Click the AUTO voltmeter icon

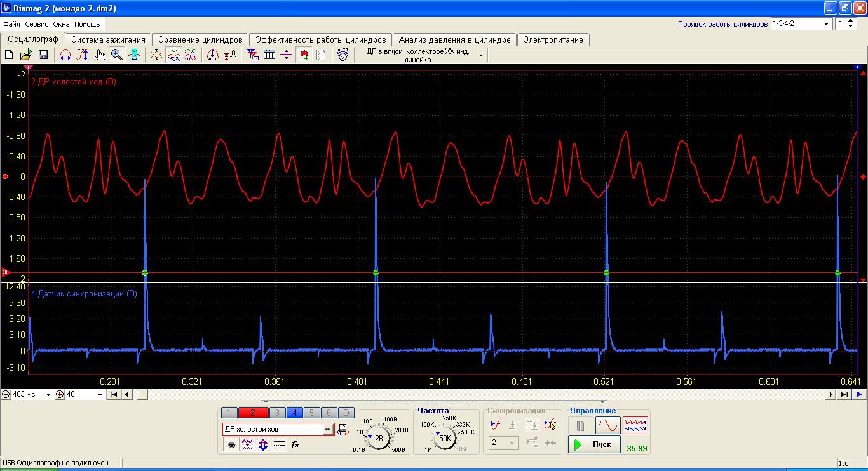(343, 55)
